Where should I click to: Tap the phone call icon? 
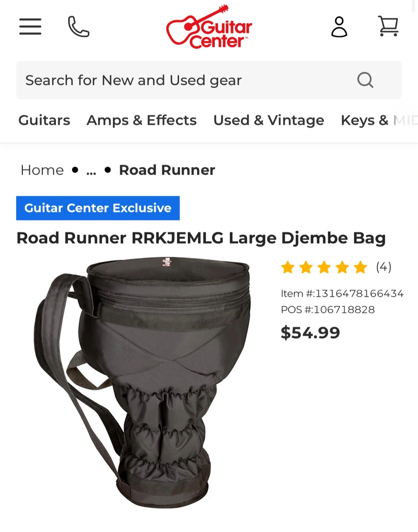point(79,27)
